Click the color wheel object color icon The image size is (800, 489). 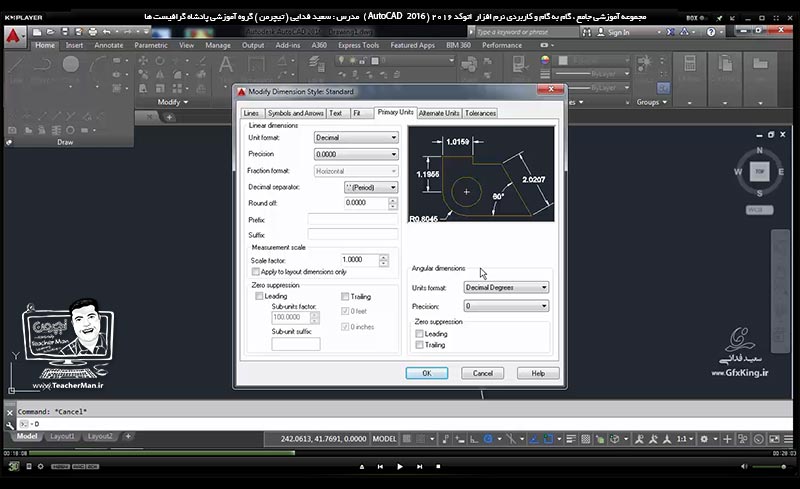[x=545, y=60]
